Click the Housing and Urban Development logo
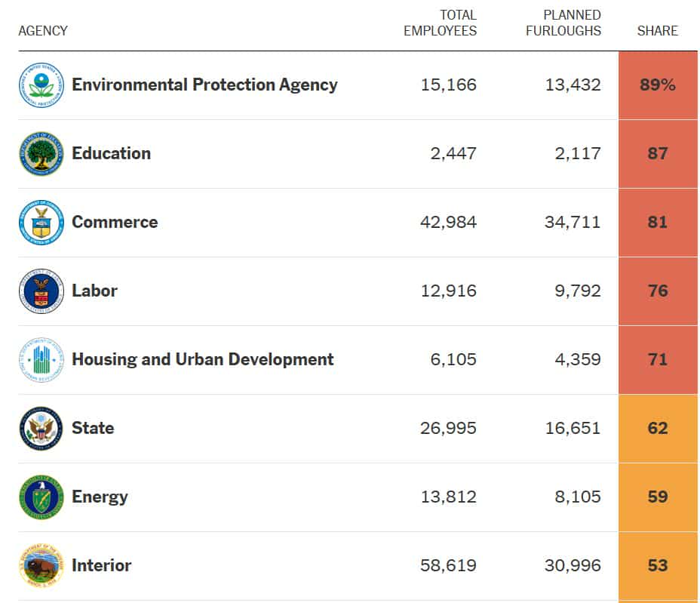 (x=41, y=360)
